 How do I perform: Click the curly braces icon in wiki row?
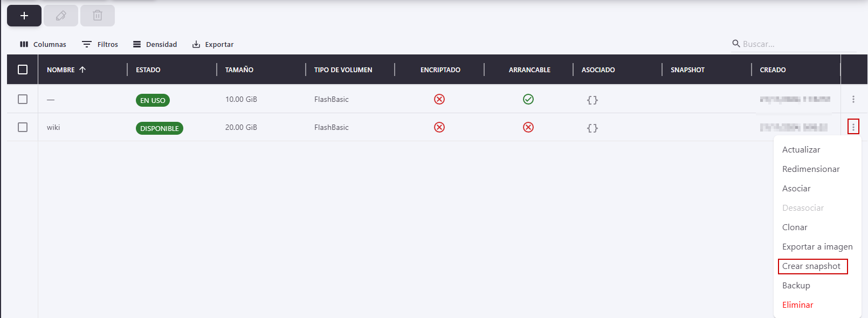click(x=592, y=128)
